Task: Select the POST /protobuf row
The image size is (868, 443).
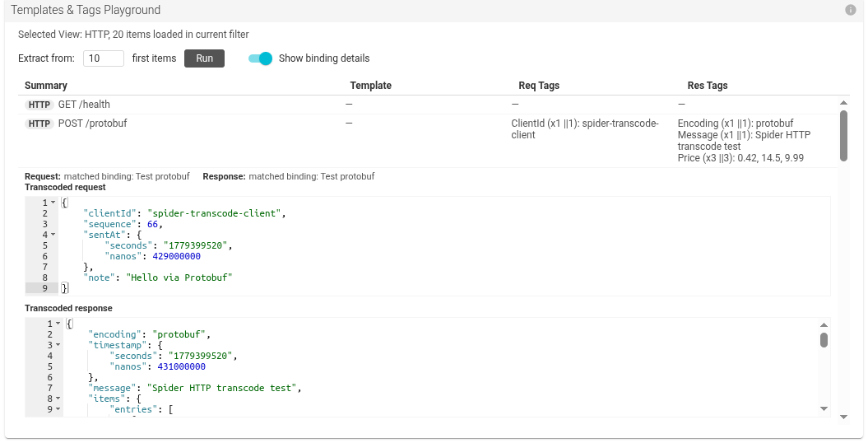Action: pos(427,141)
